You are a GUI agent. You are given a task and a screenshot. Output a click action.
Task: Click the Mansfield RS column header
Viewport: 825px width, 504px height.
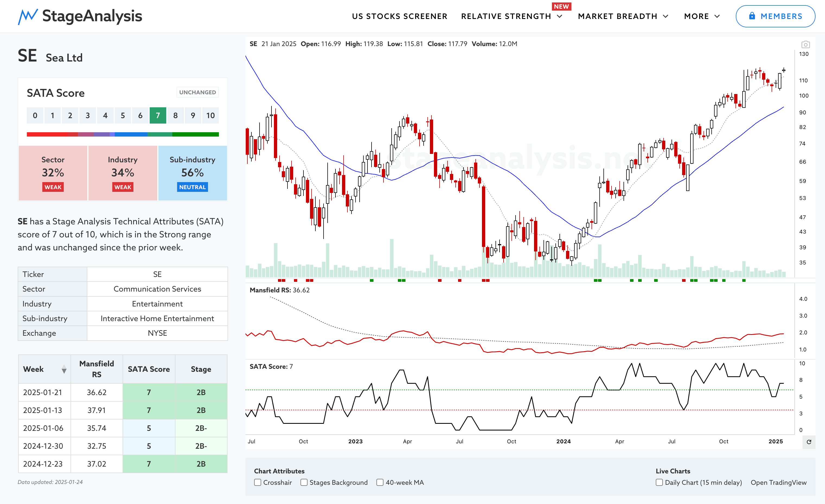coord(97,369)
